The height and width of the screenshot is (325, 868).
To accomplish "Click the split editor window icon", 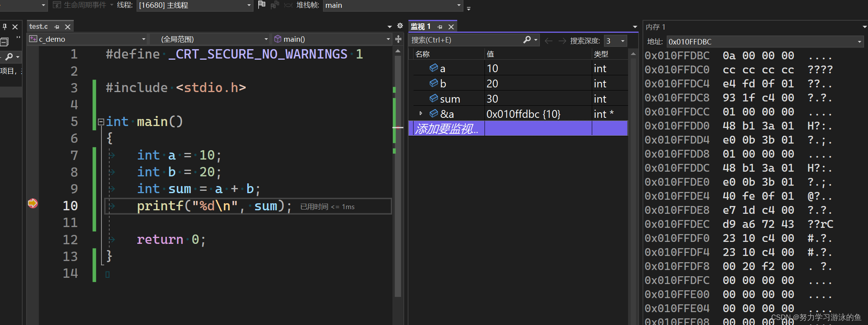I will [x=398, y=39].
